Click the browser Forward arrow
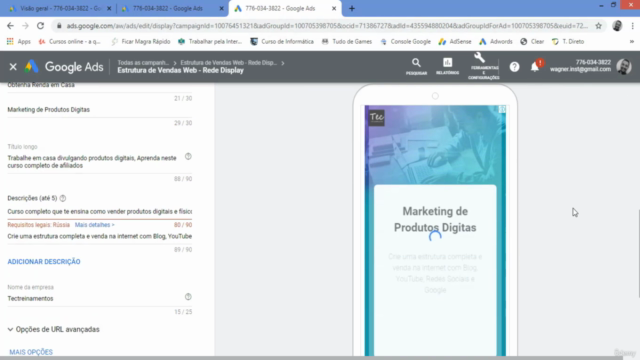The width and height of the screenshot is (640, 360). pos(25,26)
